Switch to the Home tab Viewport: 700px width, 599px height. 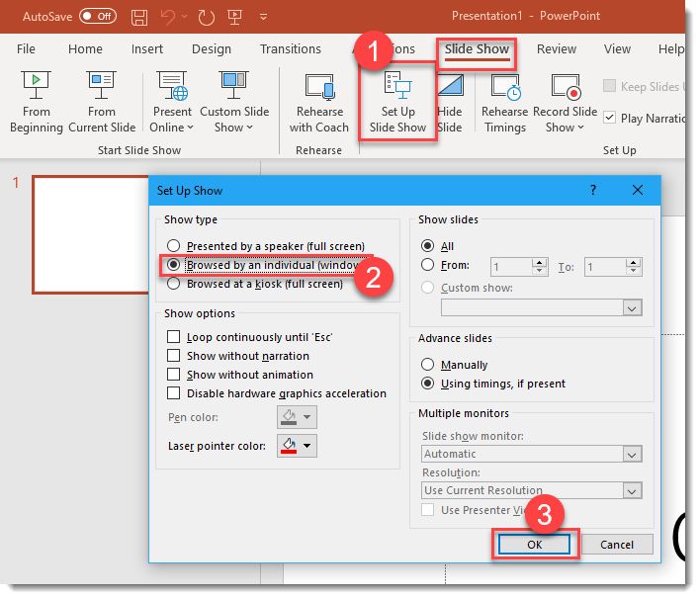tap(85, 48)
